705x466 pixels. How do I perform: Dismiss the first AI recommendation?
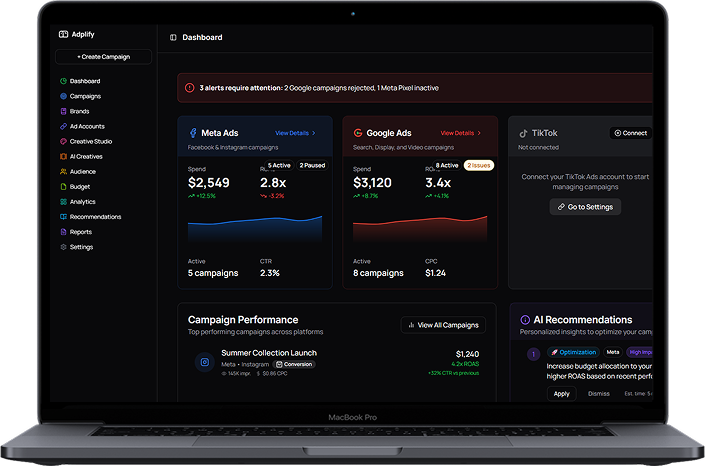(x=599, y=394)
